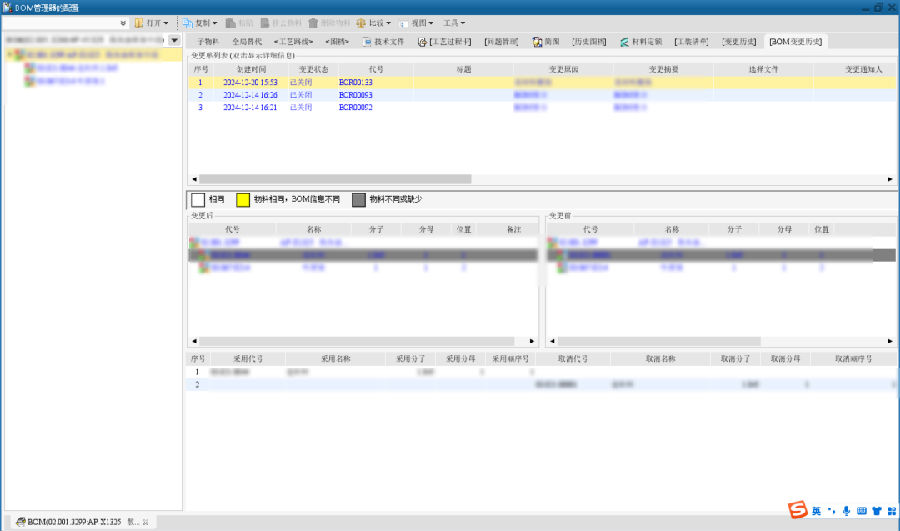Click the 选择文件 column header

pyautogui.click(x=763, y=69)
